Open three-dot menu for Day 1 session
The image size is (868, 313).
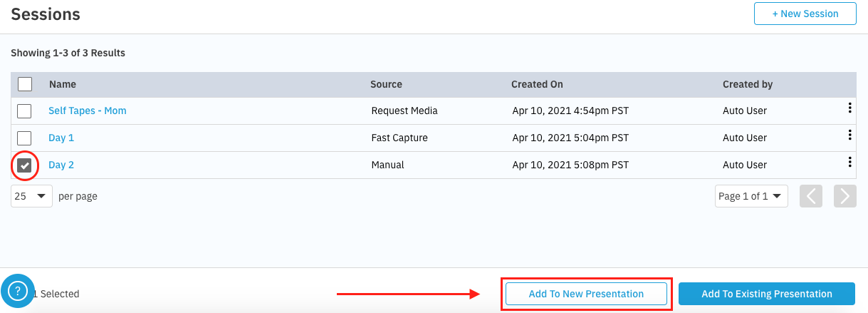pyautogui.click(x=849, y=135)
